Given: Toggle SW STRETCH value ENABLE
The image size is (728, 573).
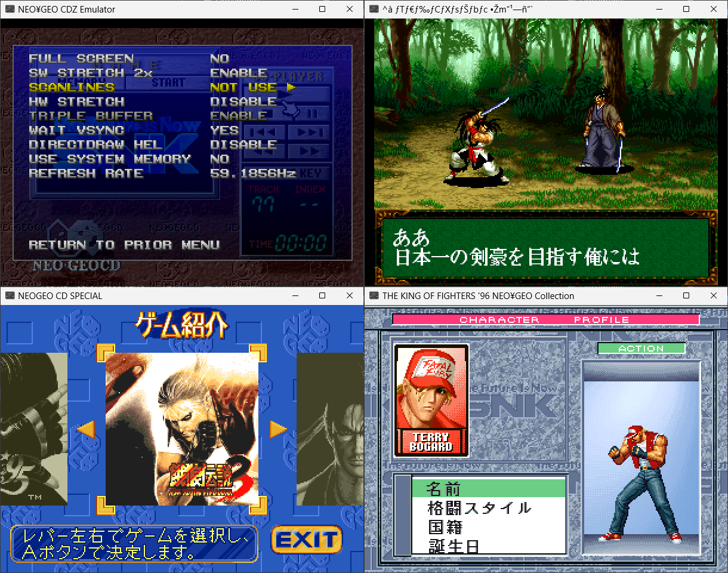Looking at the screenshot, I should 239,73.
